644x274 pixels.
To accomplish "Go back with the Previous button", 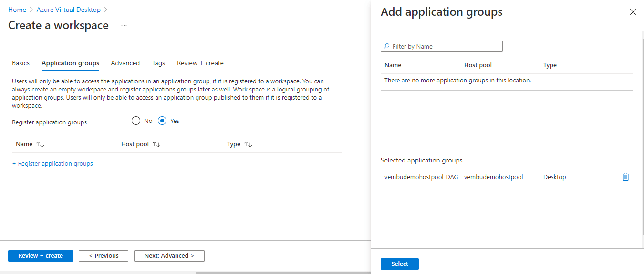I will point(104,256).
